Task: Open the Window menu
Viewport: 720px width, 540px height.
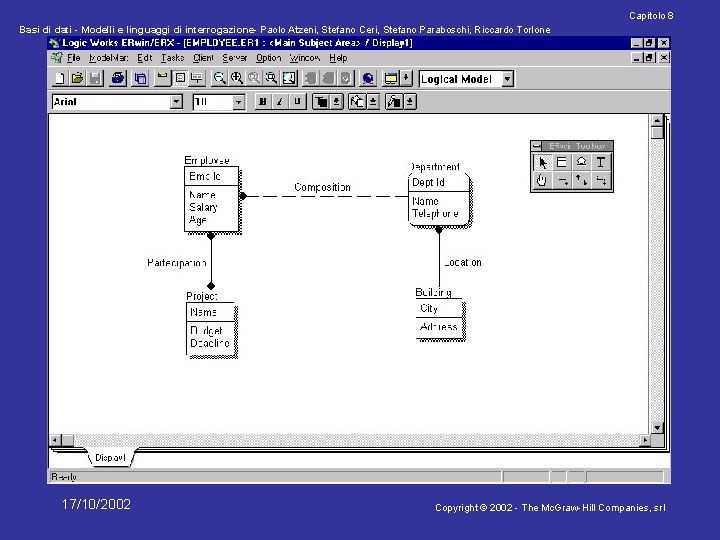Action: coord(305,58)
